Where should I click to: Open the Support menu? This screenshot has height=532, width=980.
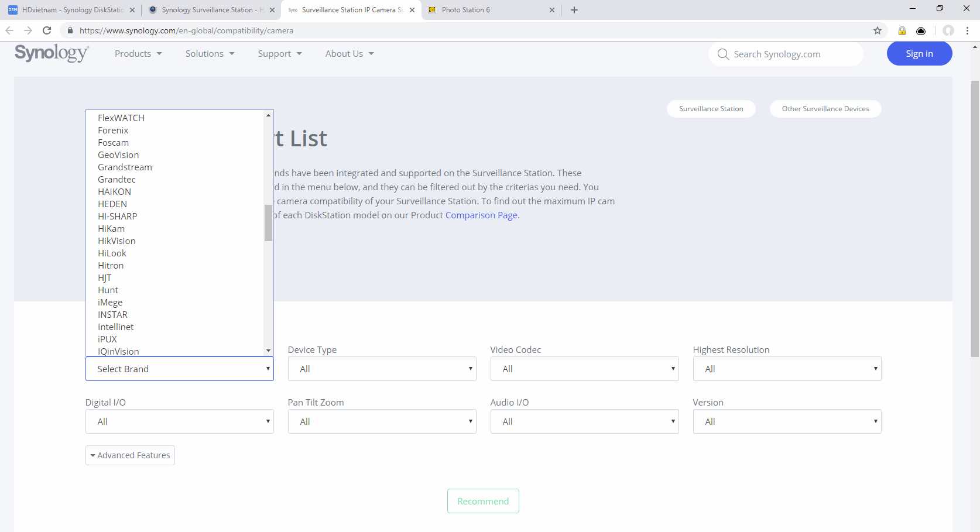point(280,54)
